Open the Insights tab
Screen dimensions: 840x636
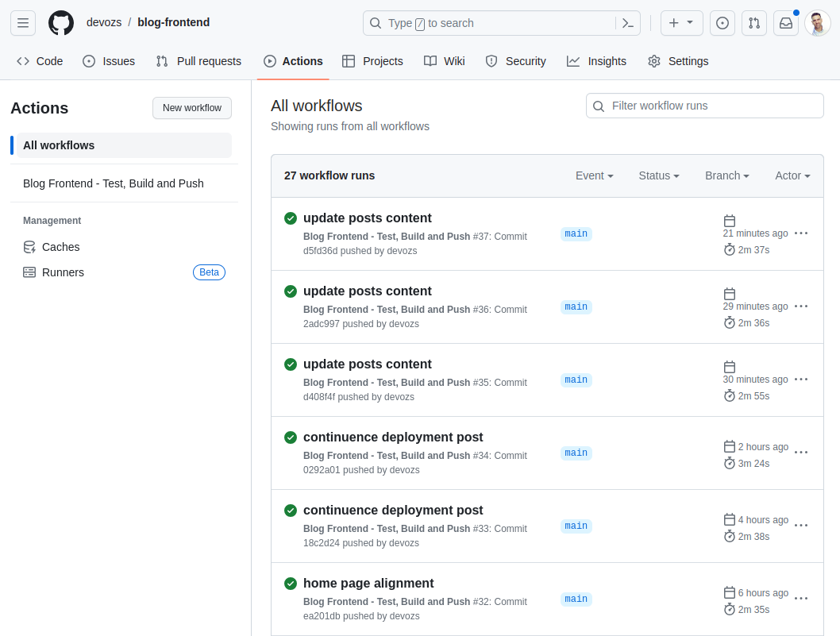[x=597, y=61]
